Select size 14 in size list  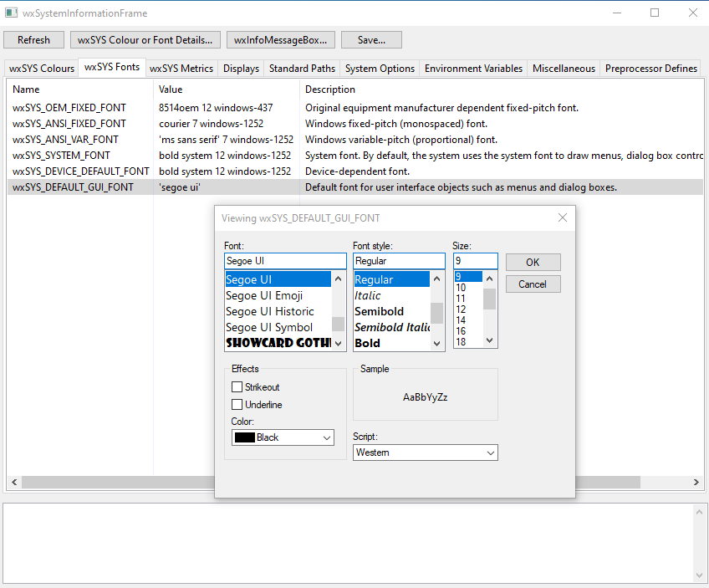[468, 320]
